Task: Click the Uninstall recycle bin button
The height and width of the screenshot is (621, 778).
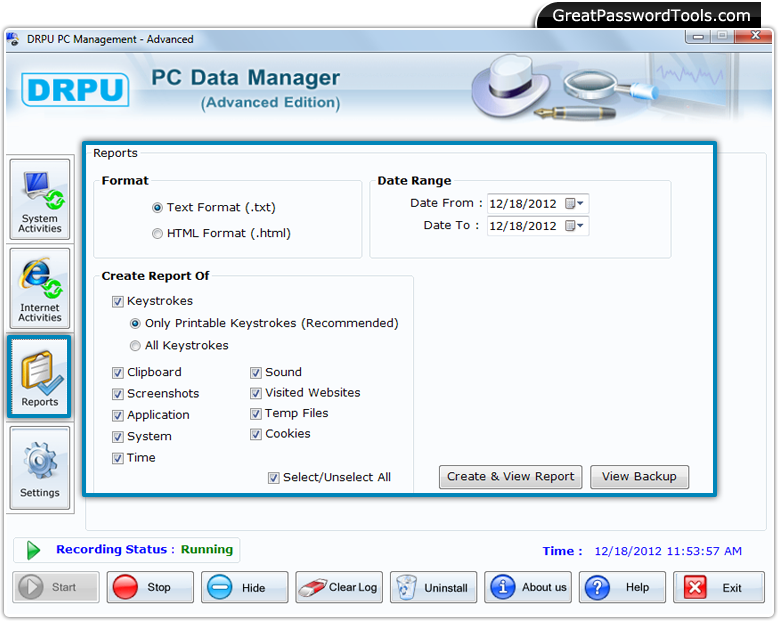Action: pos(433,587)
